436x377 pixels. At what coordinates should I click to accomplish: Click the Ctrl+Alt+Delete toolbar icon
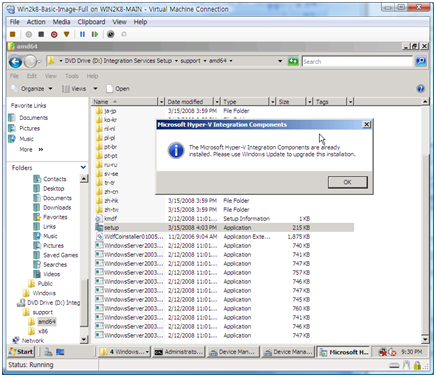tap(13, 34)
